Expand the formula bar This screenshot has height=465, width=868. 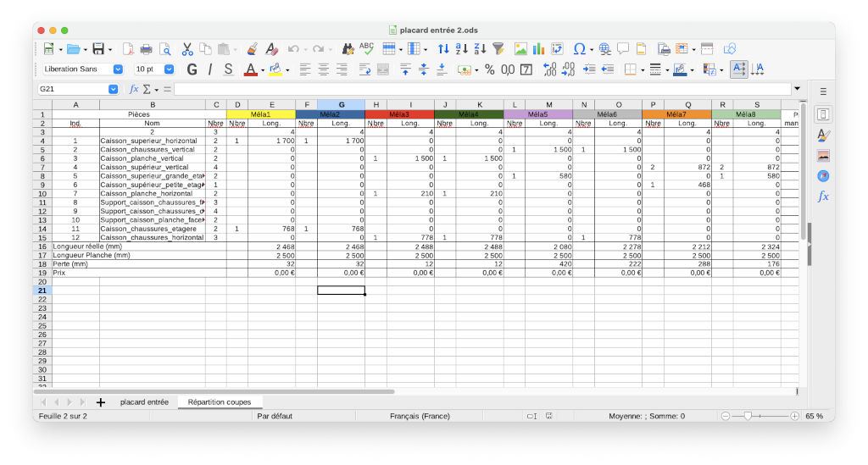point(797,88)
